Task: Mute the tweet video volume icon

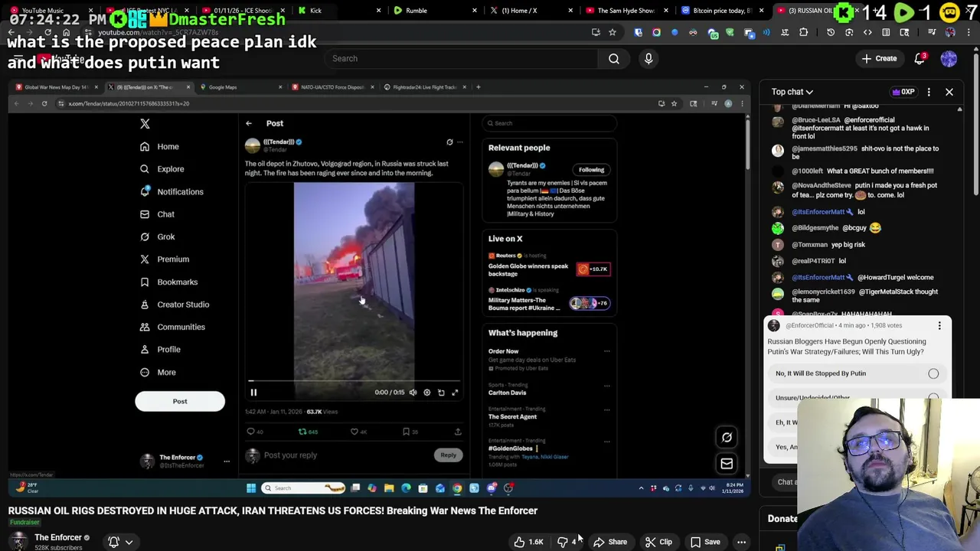Action: pos(413,393)
